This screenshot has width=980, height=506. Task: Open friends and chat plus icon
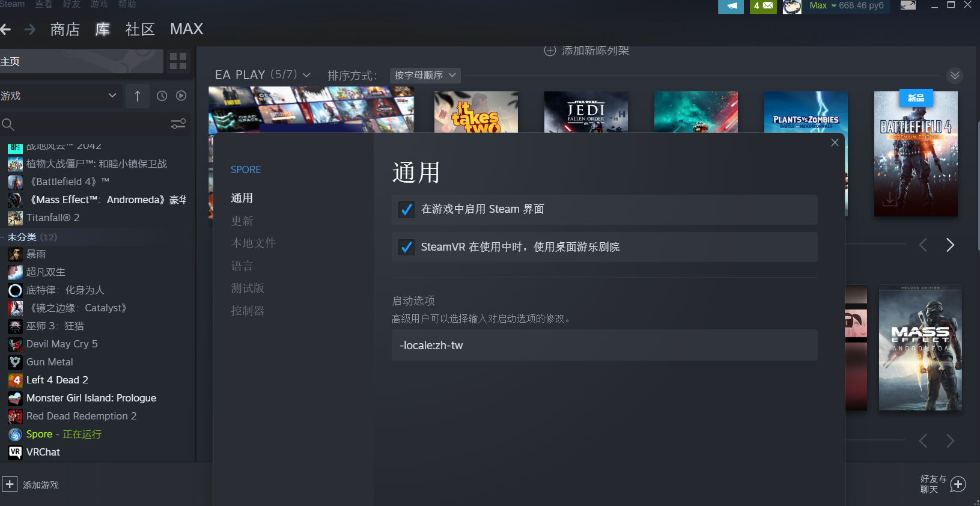(x=958, y=484)
